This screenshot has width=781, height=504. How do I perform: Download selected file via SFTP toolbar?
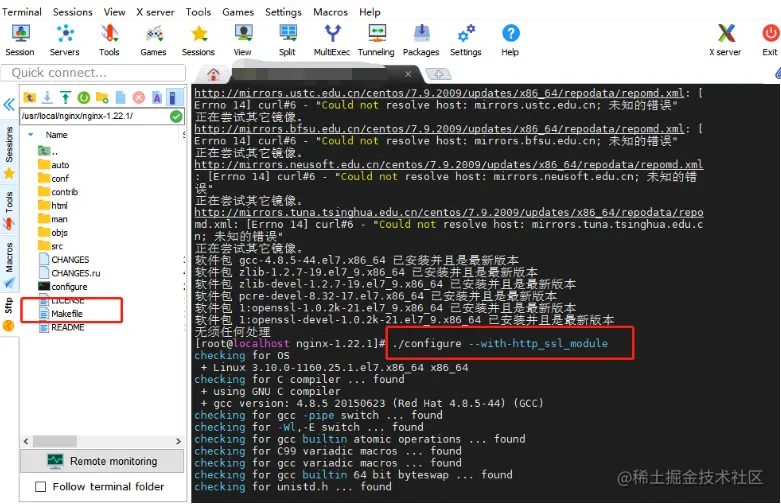[47, 98]
